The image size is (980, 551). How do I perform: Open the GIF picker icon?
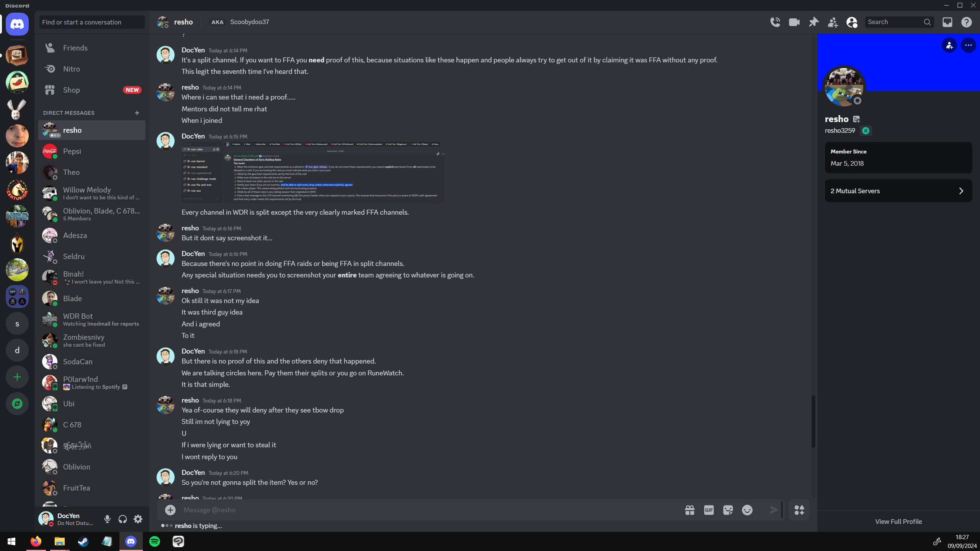point(709,510)
